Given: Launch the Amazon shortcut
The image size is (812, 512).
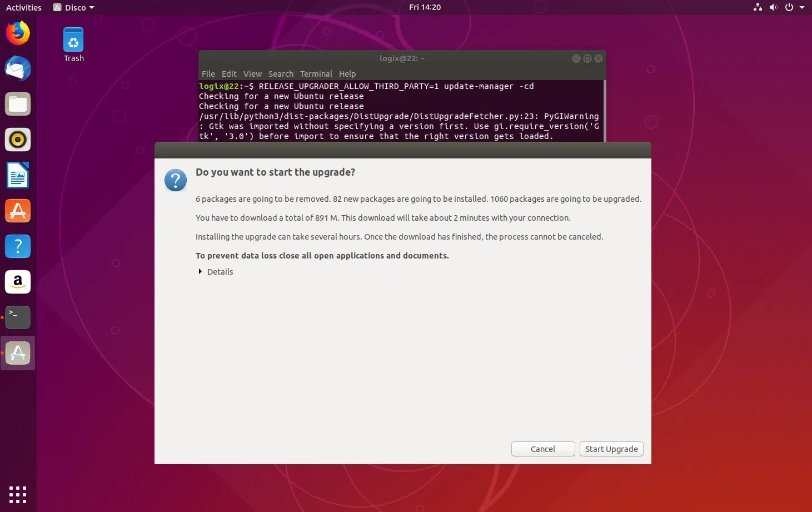Looking at the screenshot, I should 18,282.
